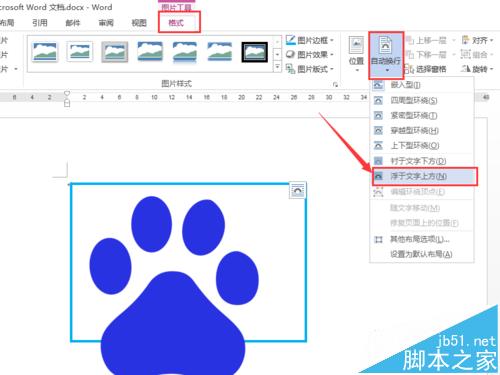The width and height of the screenshot is (500, 375).
Task: Open the 自动换行 wrap text button
Action: pos(386,55)
